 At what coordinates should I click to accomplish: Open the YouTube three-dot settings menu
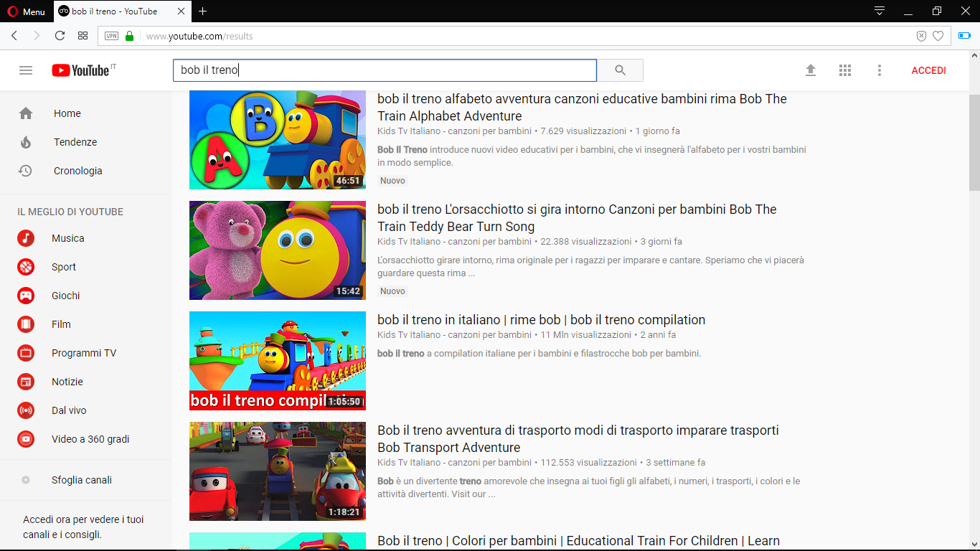pyautogui.click(x=879, y=70)
